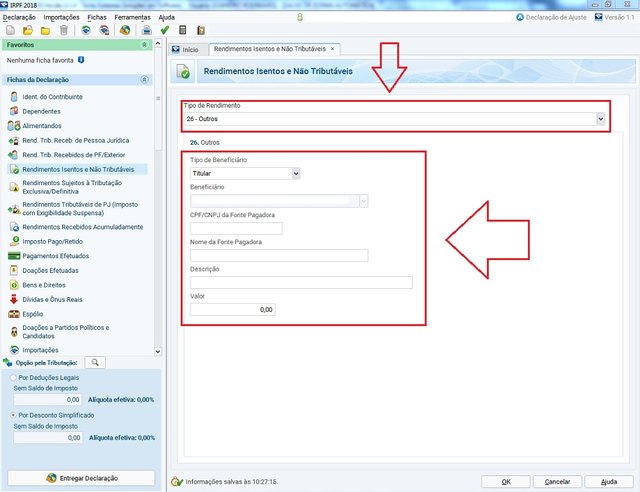This screenshot has height=492, width=640.
Task: Click the Entregar Declaração button
Action: tap(80, 478)
